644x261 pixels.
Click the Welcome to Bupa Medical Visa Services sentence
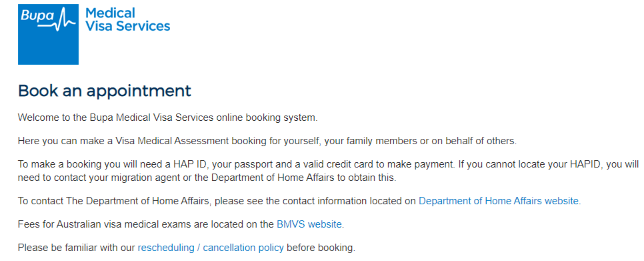point(168,117)
